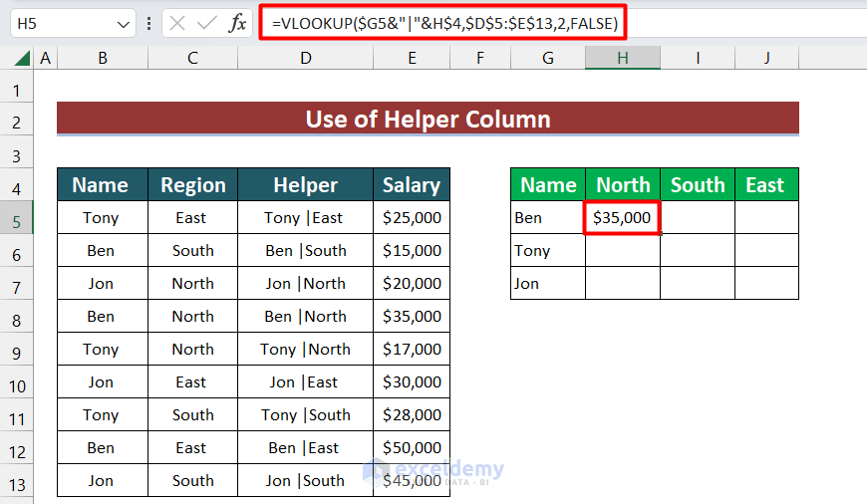Click the 'Jon |North' helper cell
The image size is (867, 504).
305,283
